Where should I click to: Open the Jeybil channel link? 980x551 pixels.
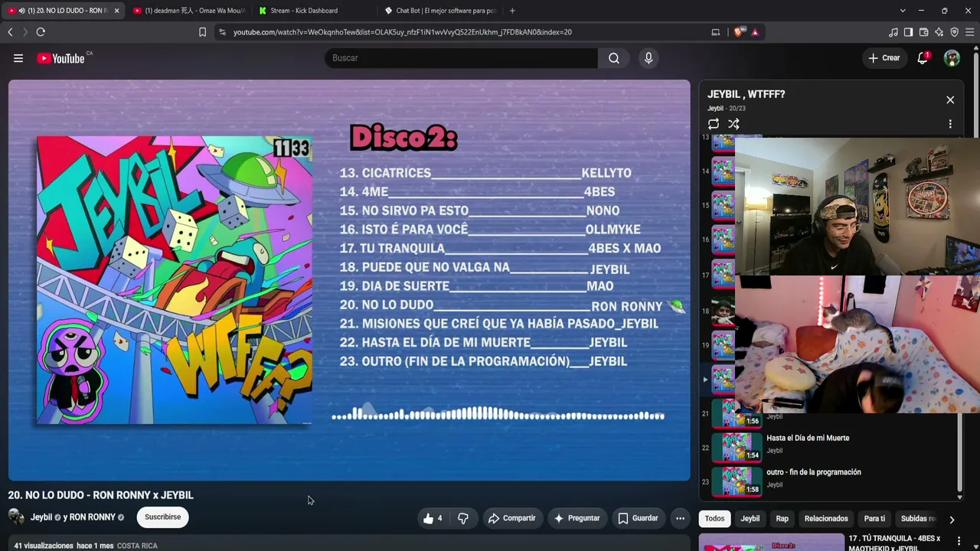coord(41,517)
